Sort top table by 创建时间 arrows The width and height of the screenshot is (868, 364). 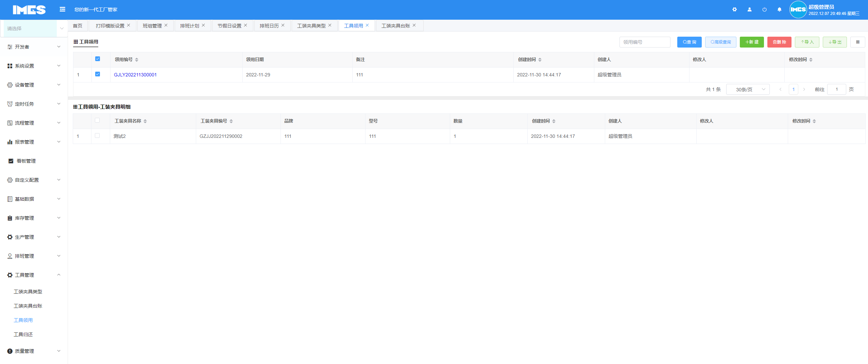pyautogui.click(x=540, y=60)
